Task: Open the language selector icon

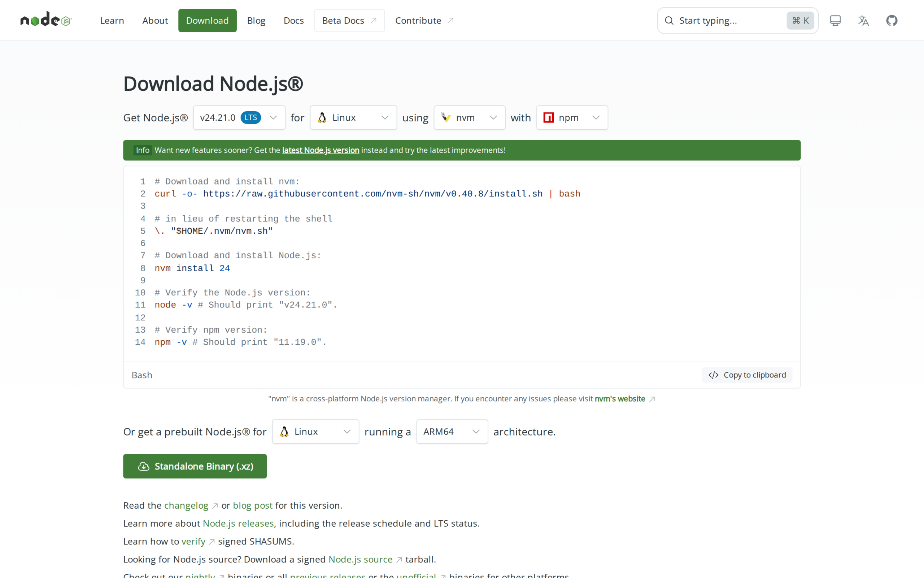Action: [x=863, y=21]
